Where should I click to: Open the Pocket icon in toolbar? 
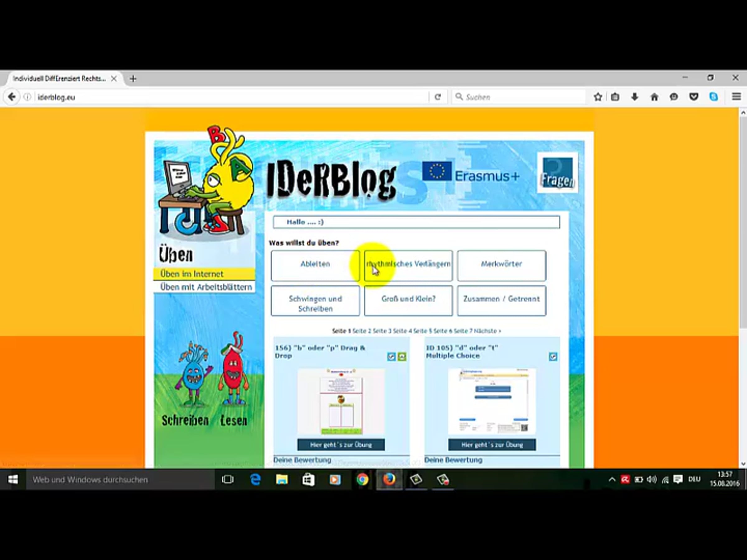coord(694,97)
